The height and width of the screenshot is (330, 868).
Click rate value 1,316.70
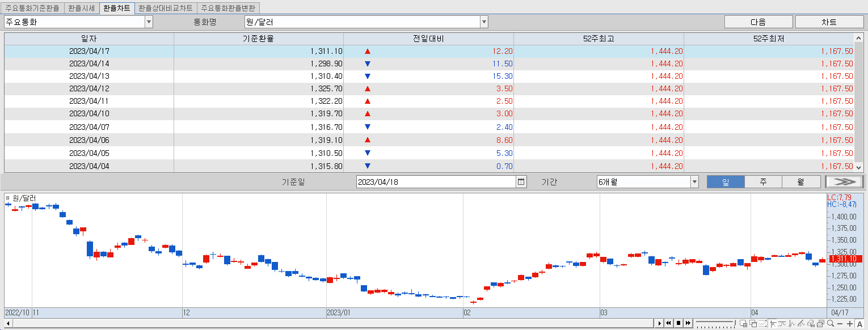326,127
